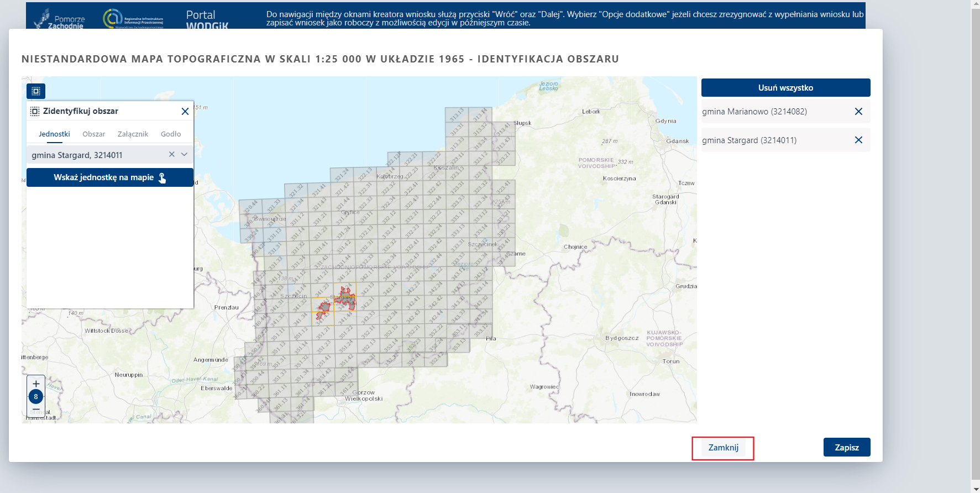980x493 pixels.
Task: Click the Portal WODGiK header logo
Action: [x=207, y=19]
